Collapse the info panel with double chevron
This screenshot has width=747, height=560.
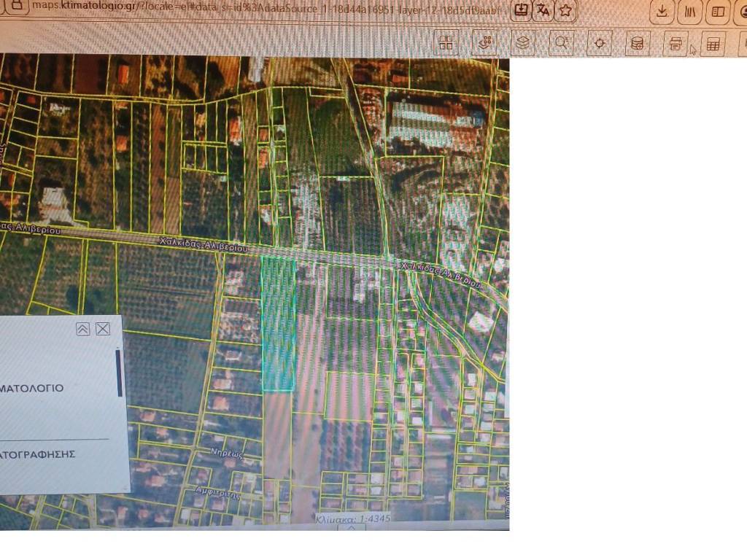click(83, 329)
